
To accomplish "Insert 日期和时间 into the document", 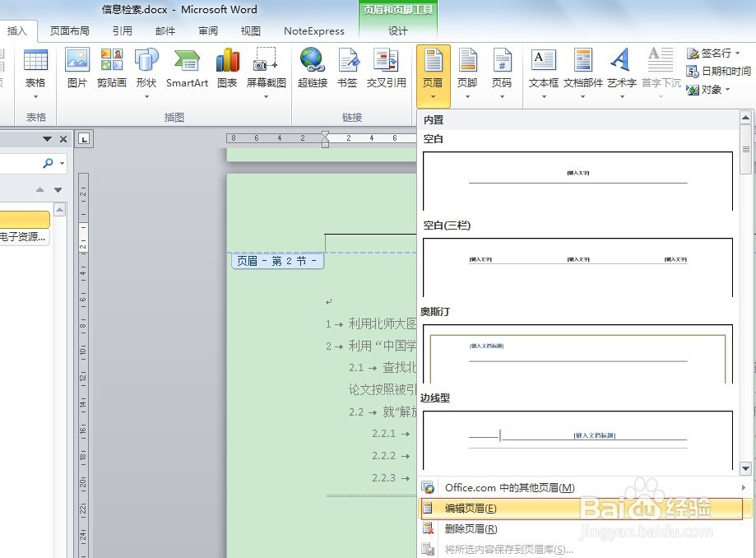I will click(x=718, y=71).
